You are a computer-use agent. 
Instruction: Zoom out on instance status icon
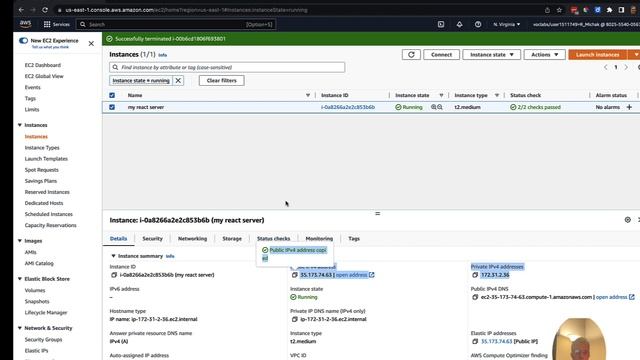pyautogui.click(x=440, y=107)
